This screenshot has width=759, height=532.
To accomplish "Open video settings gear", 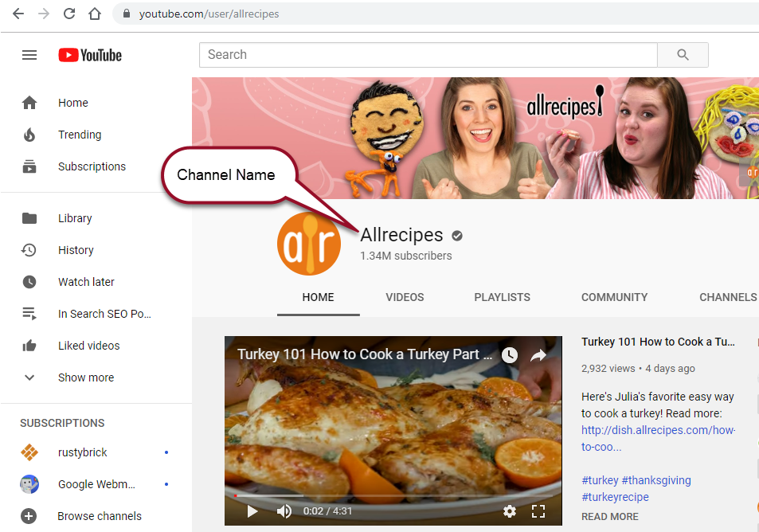I will coord(510,511).
